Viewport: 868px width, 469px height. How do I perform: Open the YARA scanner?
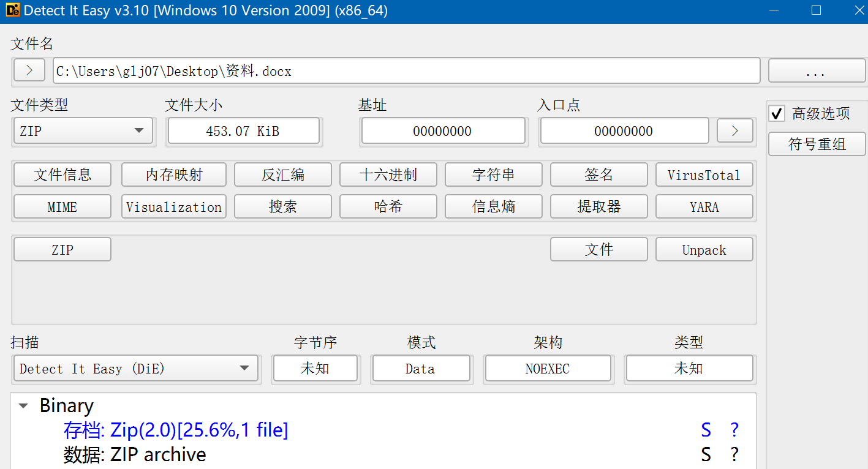point(704,207)
